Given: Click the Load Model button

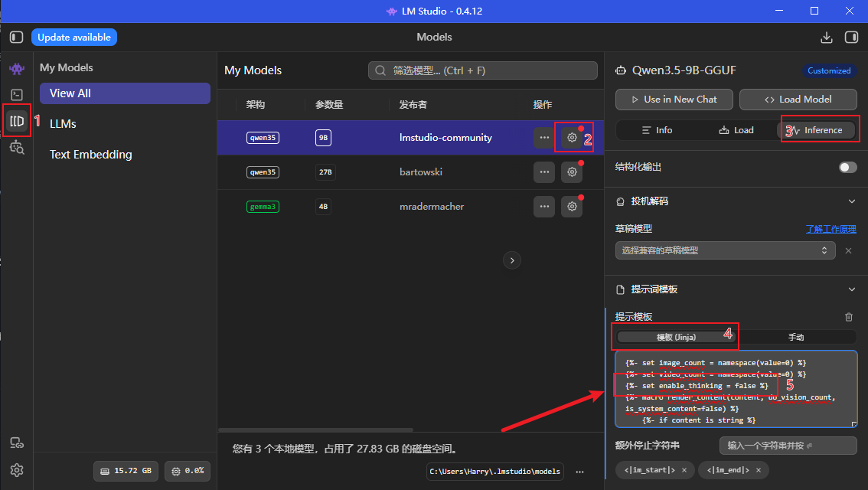Looking at the screenshot, I should (x=798, y=100).
